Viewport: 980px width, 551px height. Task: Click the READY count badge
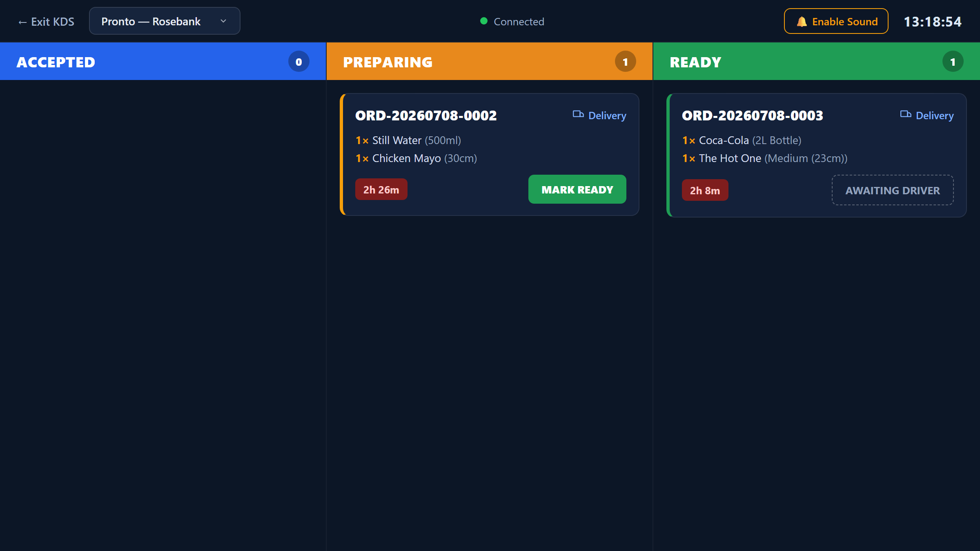coord(953,62)
